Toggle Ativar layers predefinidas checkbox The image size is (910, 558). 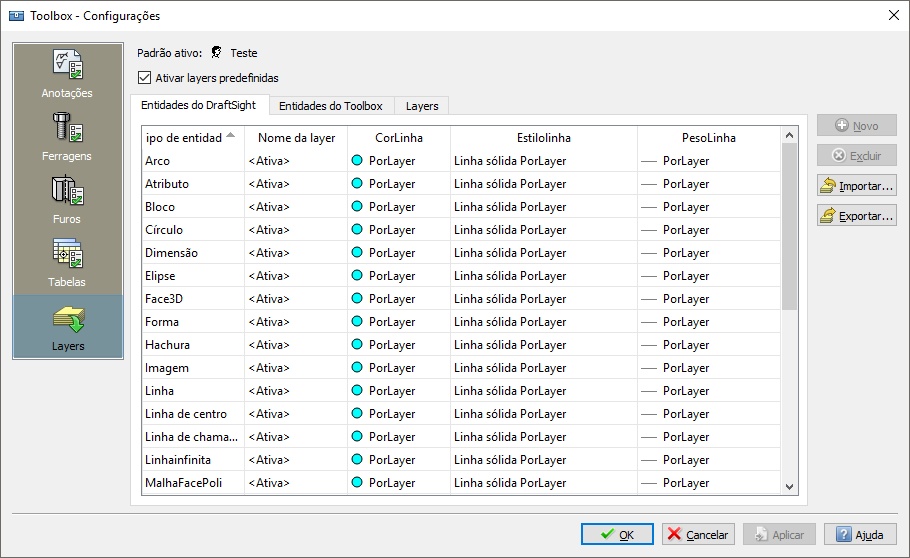(x=145, y=78)
